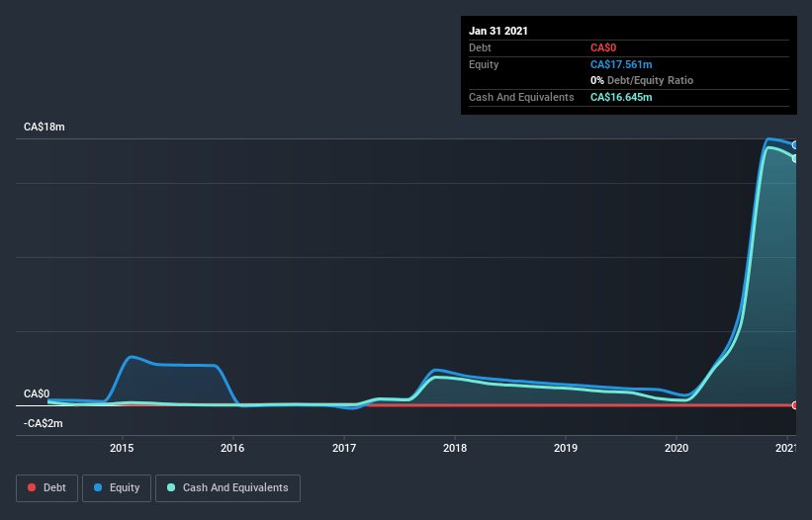Screen dimensions: 812x520
Task: Click the 2017 x-axis label
Action: click(344, 448)
